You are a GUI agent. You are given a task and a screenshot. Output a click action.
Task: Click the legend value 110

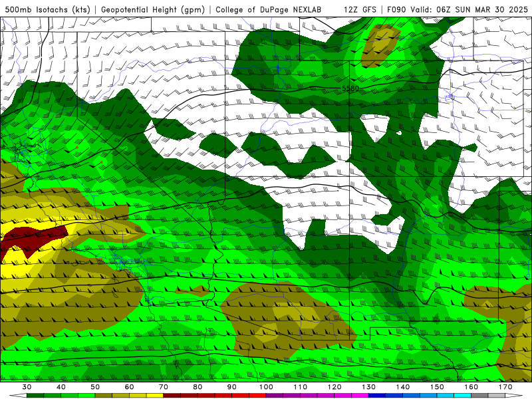301,387
